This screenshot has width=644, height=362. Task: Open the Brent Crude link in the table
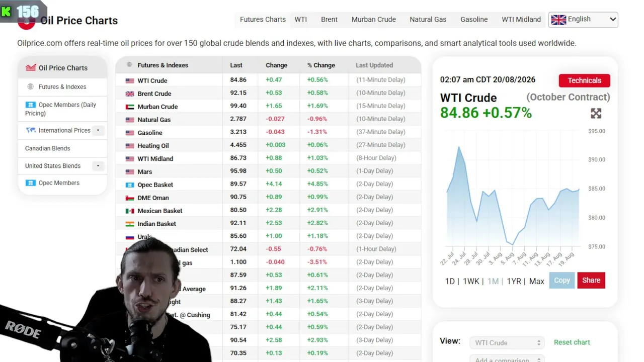pos(154,94)
